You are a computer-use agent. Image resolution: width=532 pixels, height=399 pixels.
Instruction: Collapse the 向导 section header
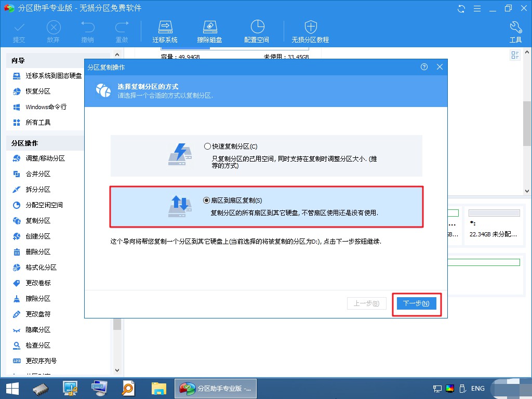pos(58,61)
